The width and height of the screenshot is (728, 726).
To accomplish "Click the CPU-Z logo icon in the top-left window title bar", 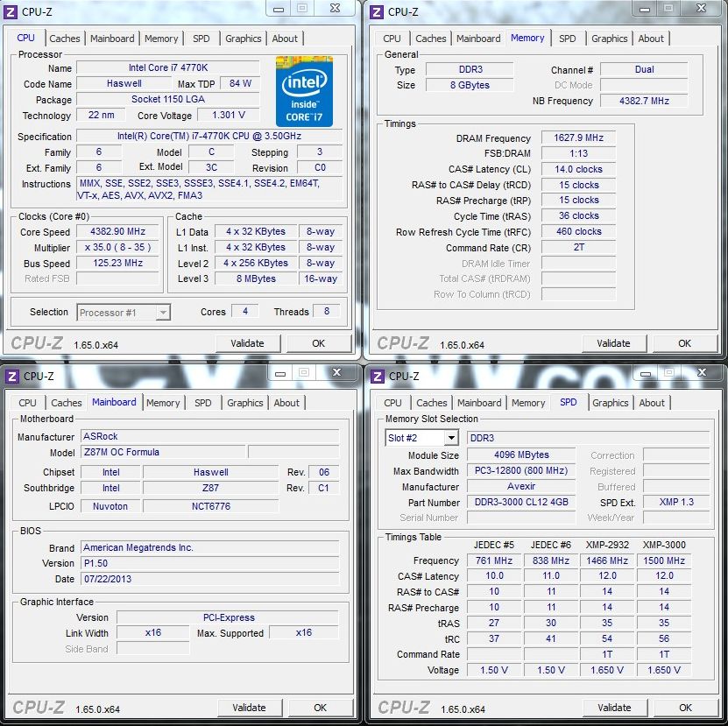I will tap(11, 12).
